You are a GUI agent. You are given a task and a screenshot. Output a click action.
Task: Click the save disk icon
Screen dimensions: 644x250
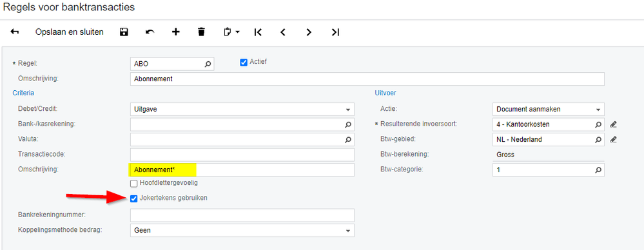click(124, 32)
